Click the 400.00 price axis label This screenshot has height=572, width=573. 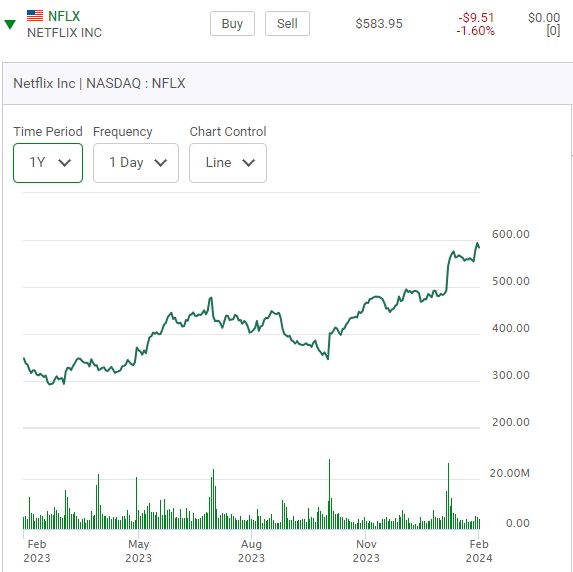tap(511, 328)
